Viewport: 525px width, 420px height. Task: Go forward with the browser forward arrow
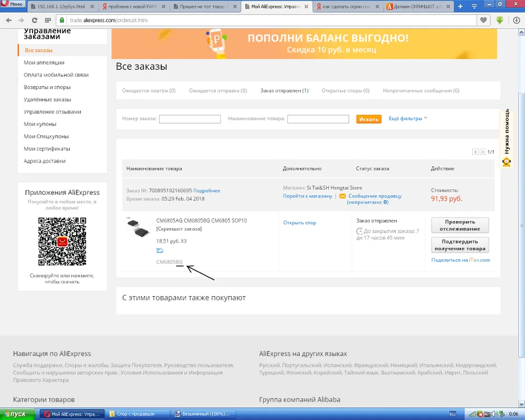pyautogui.click(x=21, y=20)
